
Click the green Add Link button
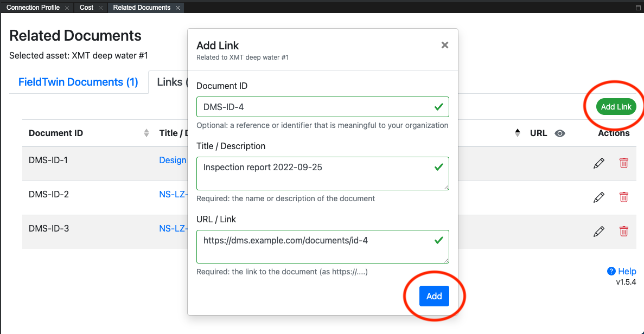click(x=616, y=107)
